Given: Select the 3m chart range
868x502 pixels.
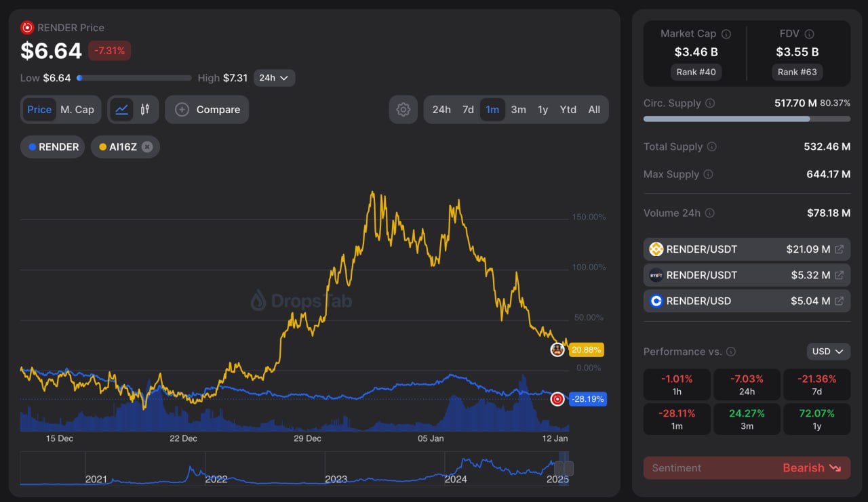Looking at the screenshot, I should click(x=519, y=110).
